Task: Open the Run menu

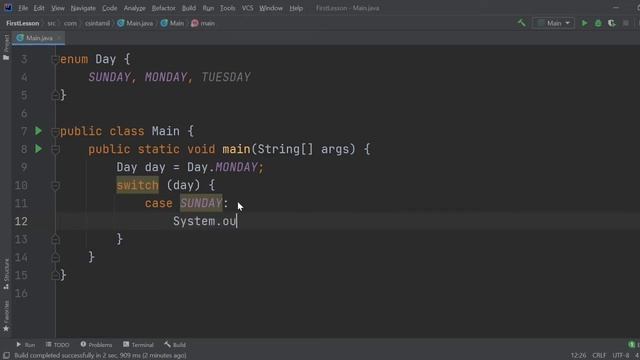Action: [x=208, y=8]
